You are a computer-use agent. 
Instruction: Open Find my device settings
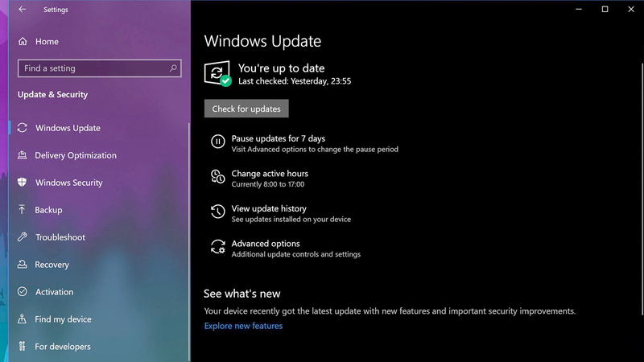pos(63,319)
